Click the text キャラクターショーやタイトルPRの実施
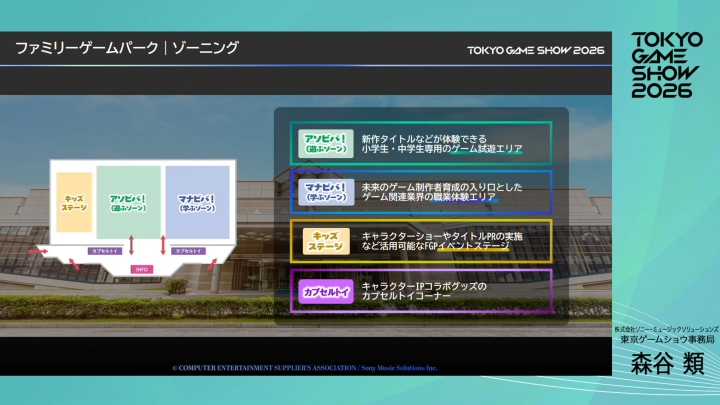 442,236
